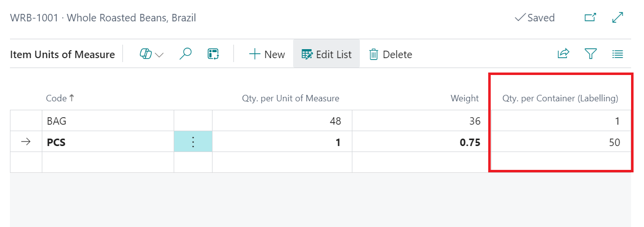Expand the page to full width
The height and width of the screenshot is (227, 644).
tap(618, 18)
